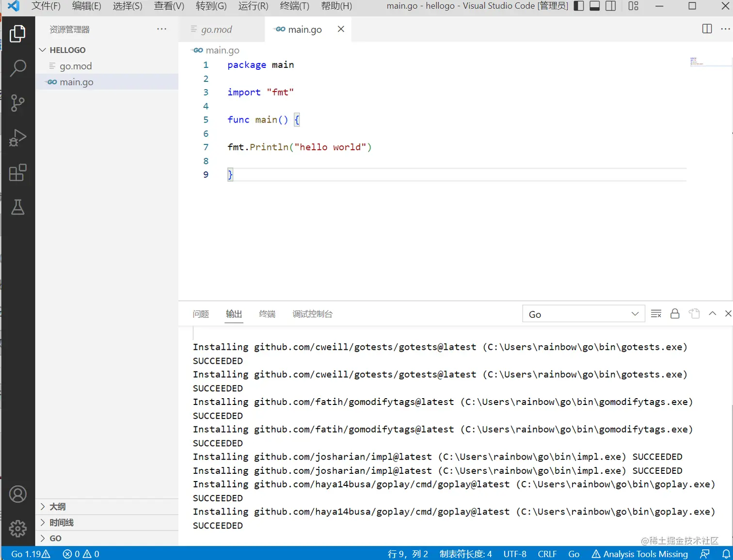Close the main.go editor tab
733x560 pixels.
(x=341, y=29)
